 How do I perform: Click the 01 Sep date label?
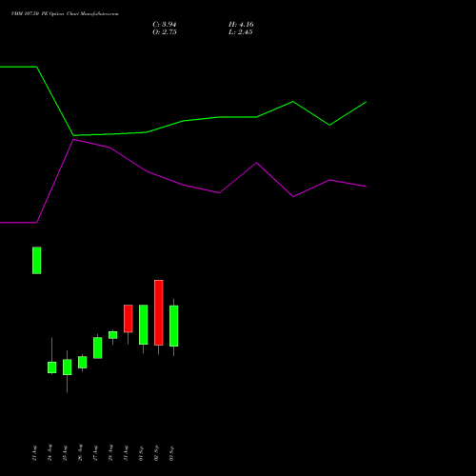(141, 453)
